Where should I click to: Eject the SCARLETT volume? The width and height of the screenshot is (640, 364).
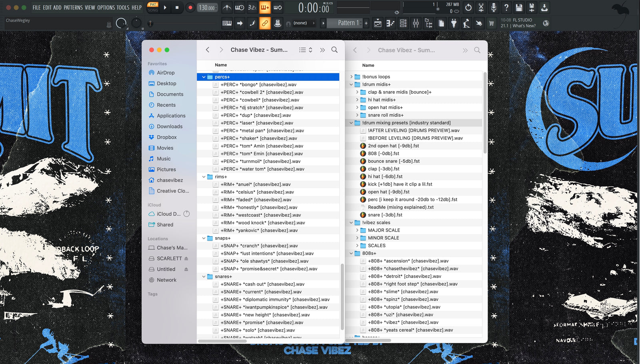(x=186, y=258)
